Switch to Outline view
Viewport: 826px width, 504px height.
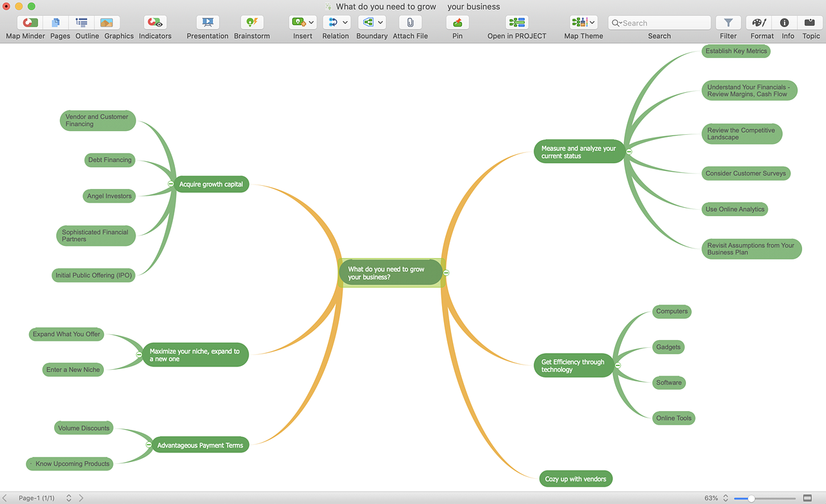pos(87,23)
